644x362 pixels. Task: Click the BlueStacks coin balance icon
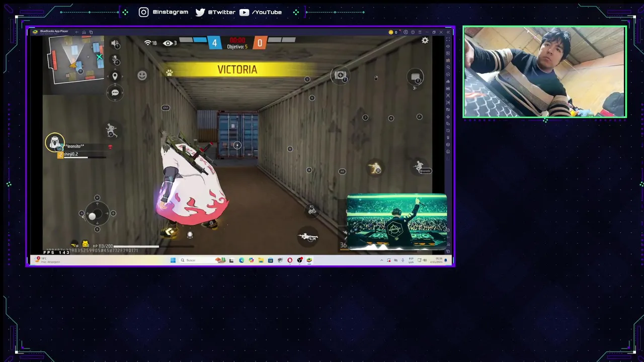pyautogui.click(x=391, y=32)
